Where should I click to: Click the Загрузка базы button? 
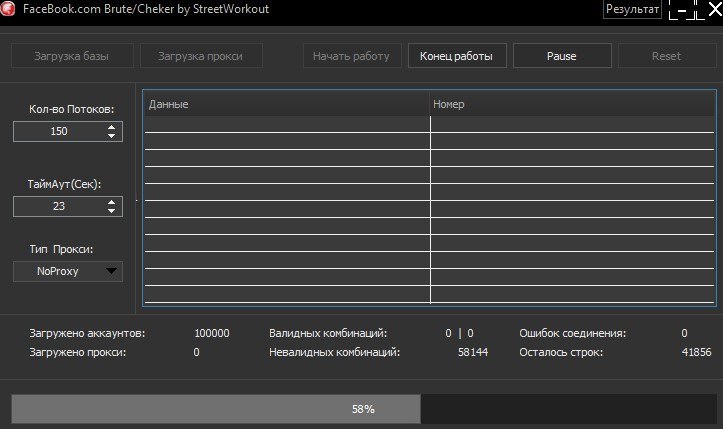click(72, 56)
